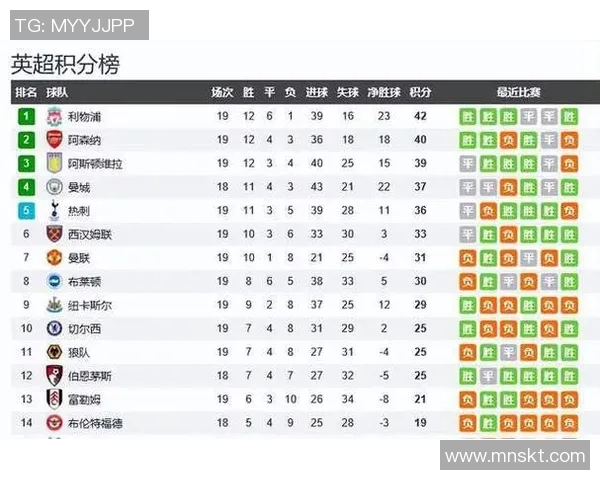Click the Chelsea club crest icon
The width and height of the screenshot is (600, 480).
click(53, 328)
